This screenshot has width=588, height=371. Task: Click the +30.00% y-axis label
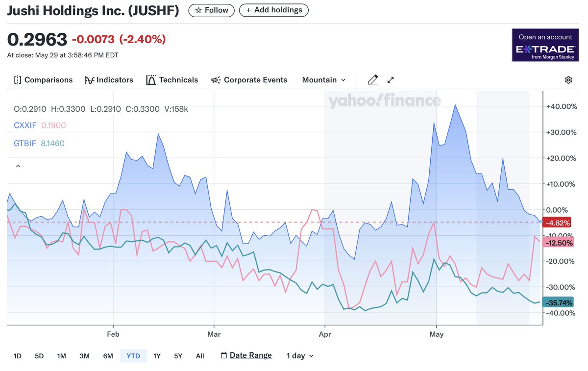coord(561,132)
